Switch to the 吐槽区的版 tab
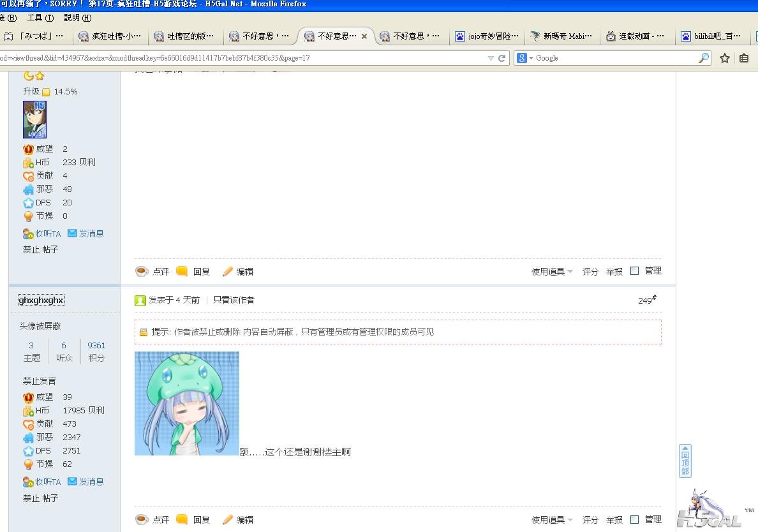The height and width of the screenshot is (532, 758). coord(184,36)
